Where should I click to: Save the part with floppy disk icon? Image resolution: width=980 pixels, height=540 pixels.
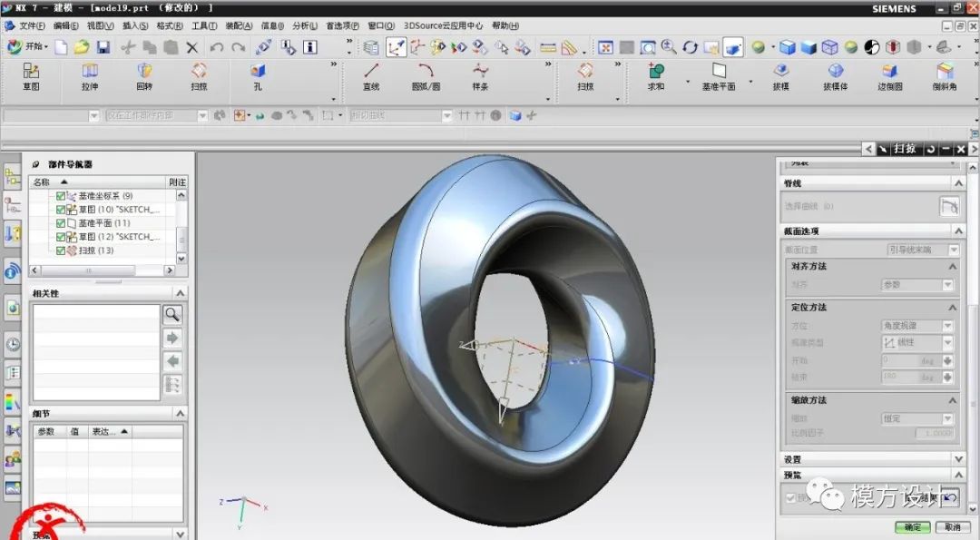pyautogui.click(x=103, y=47)
